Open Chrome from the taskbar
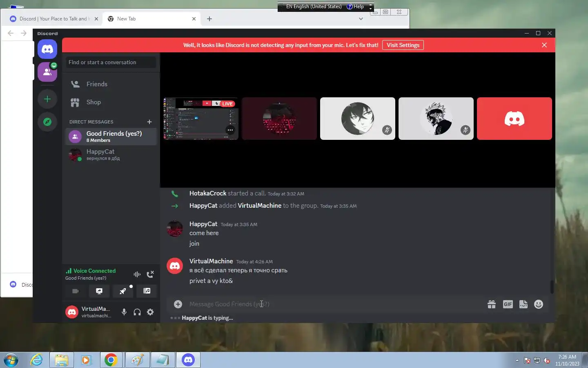The image size is (588, 368). tap(111, 360)
